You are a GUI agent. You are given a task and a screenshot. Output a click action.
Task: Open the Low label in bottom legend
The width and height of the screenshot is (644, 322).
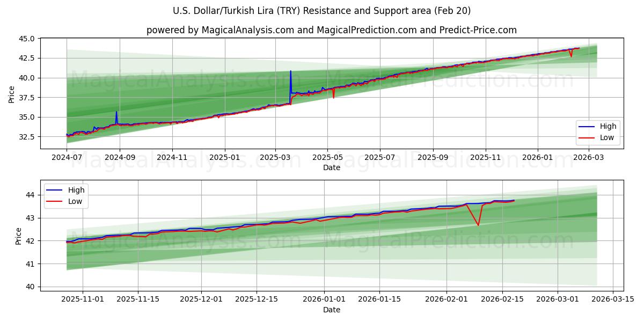click(x=76, y=201)
